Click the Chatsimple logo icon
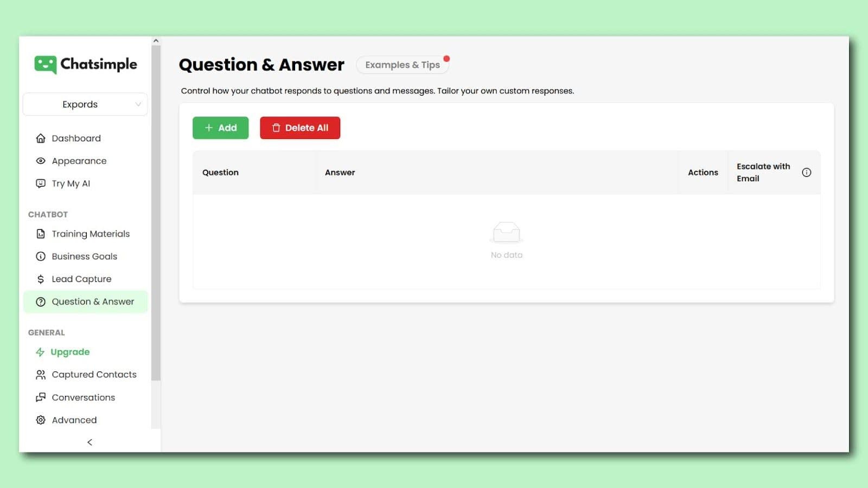The height and width of the screenshot is (488, 868). coord(45,65)
